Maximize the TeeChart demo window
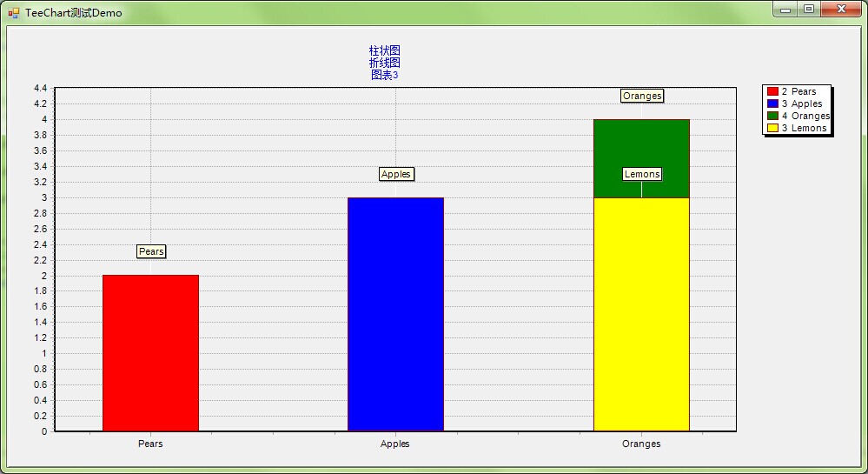The height and width of the screenshot is (474, 868). [809, 10]
